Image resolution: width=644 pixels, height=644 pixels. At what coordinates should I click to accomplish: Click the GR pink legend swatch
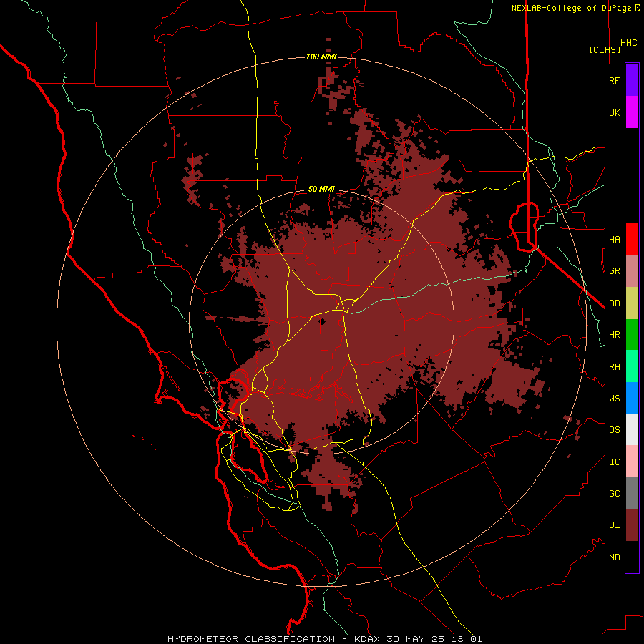632,271
